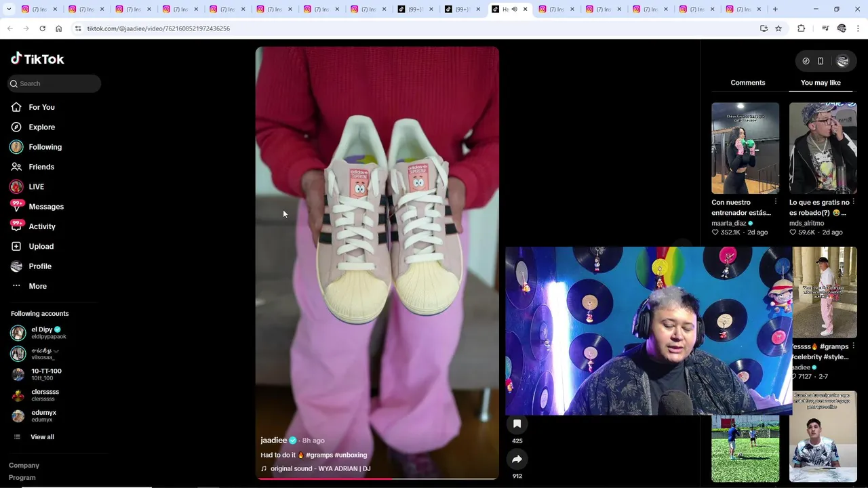Open the jaadiee #gramps suggested video thumbnail
This screenshot has width=868, height=488.
824,292
